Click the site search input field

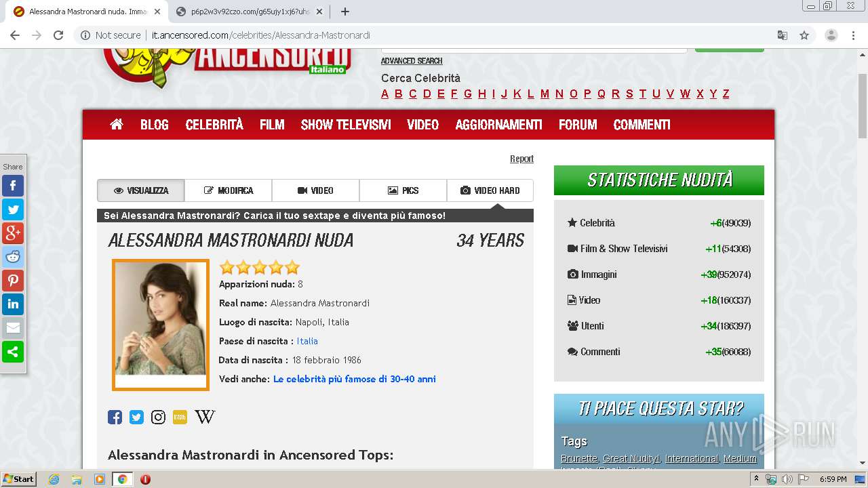point(534,49)
